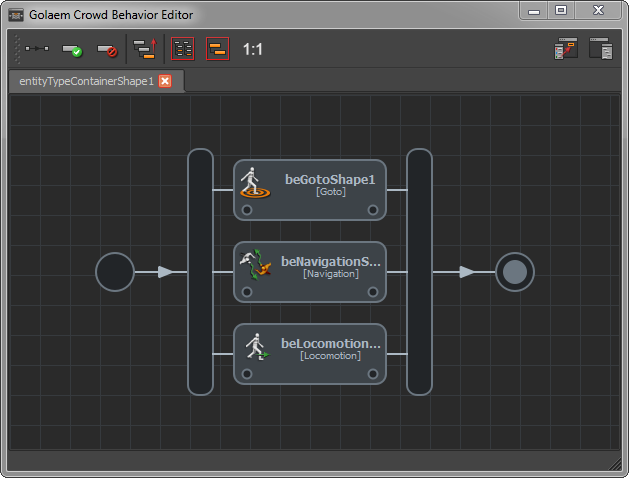Image resolution: width=629 pixels, height=478 pixels.
Task: Click the Navigation behavior node icon
Action: [254, 264]
